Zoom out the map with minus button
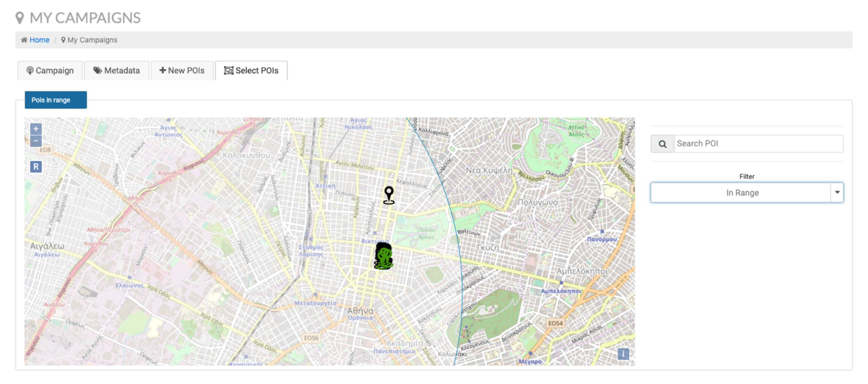868x384 pixels. (36, 141)
